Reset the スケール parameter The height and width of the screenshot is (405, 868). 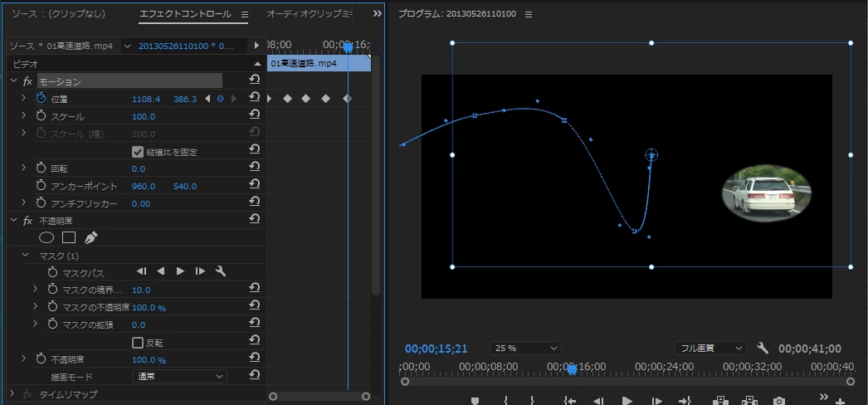pyautogui.click(x=254, y=115)
